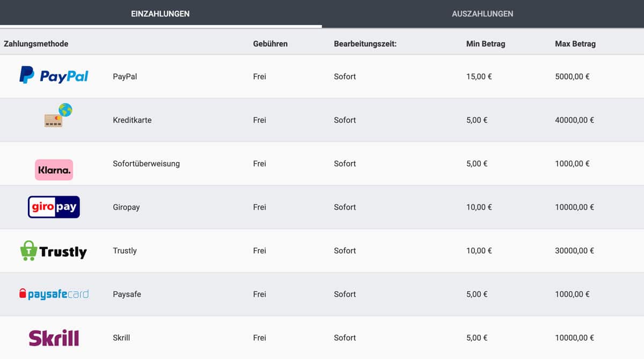Click the Frei fee in Paysafe row
Image resolution: width=644 pixels, height=359 pixels.
(260, 294)
